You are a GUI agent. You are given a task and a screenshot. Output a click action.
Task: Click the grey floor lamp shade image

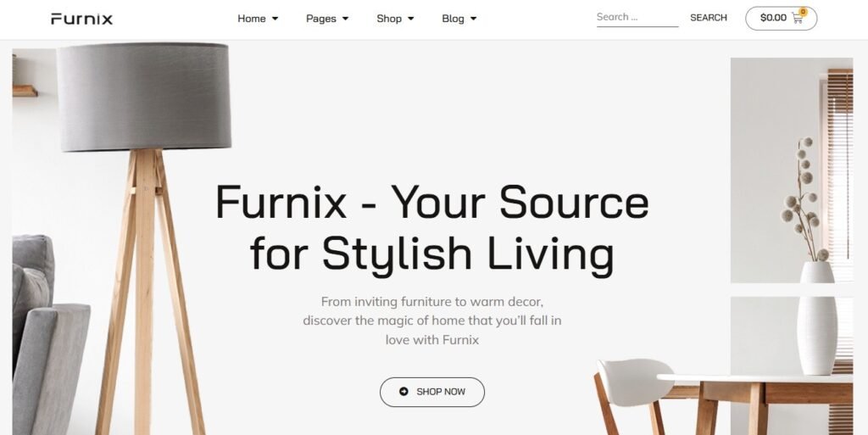click(x=144, y=97)
